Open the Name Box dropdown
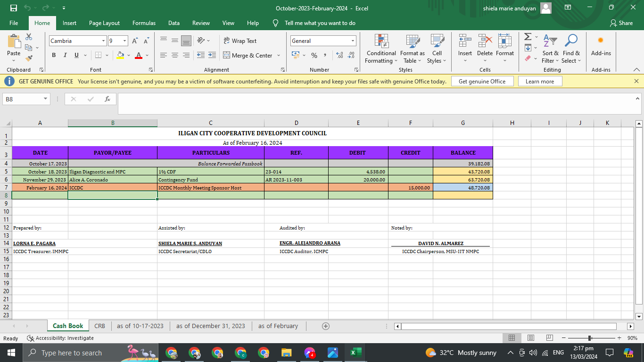This screenshot has width=644, height=362. (46, 99)
